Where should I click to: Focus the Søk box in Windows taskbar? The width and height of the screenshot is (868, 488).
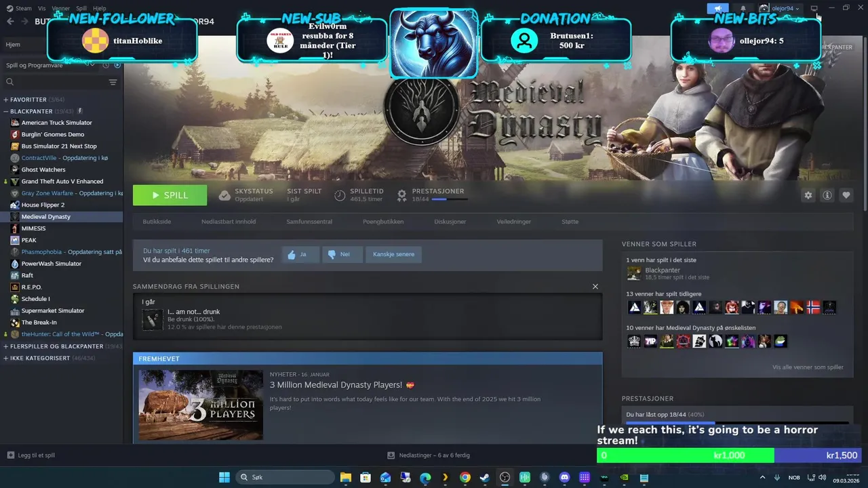coord(285,477)
